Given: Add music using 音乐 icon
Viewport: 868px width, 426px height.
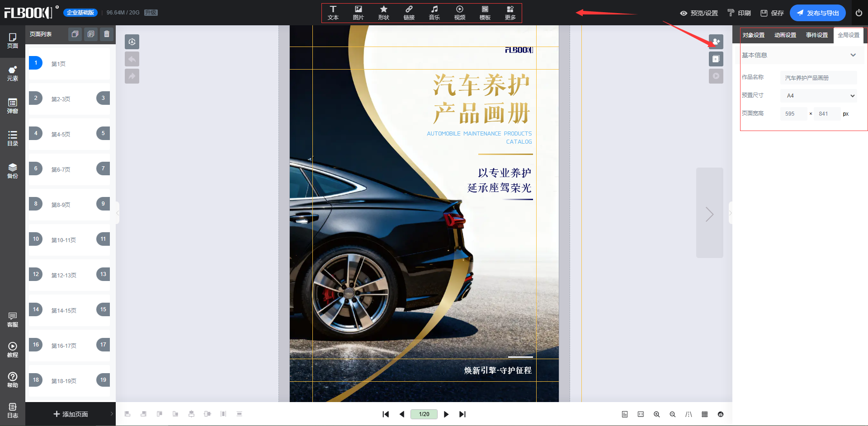Looking at the screenshot, I should click(x=434, y=13).
